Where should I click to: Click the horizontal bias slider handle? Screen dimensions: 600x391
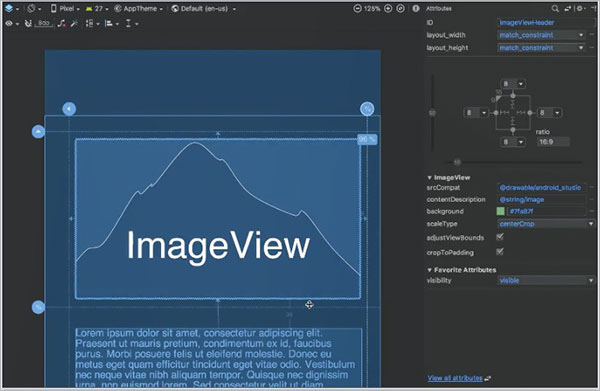pyautogui.click(x=457, y=162)
